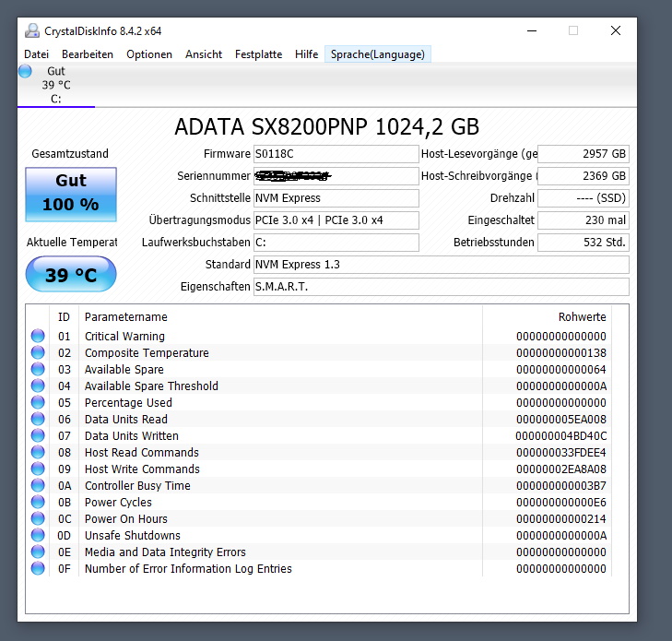Click raw value 000000004BD40C
The width and height of the screenshot is (672, 641).
[561, 436]
